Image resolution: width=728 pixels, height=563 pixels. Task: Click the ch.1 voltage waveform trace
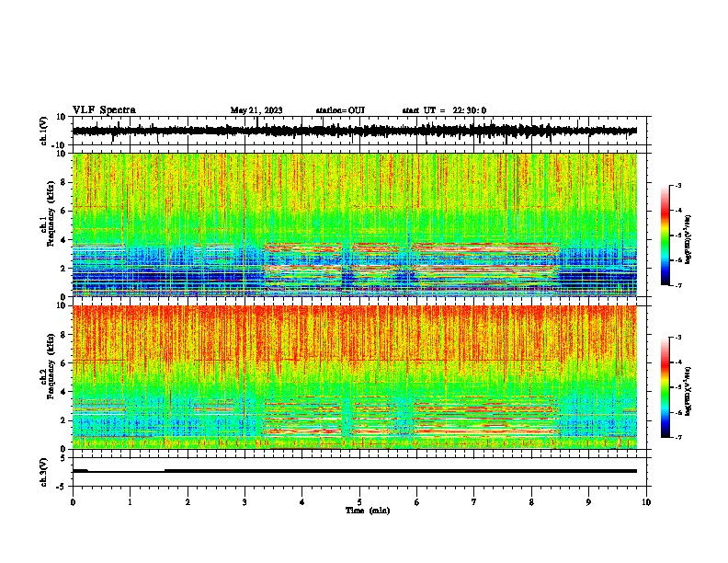click(x=355, y=131)
